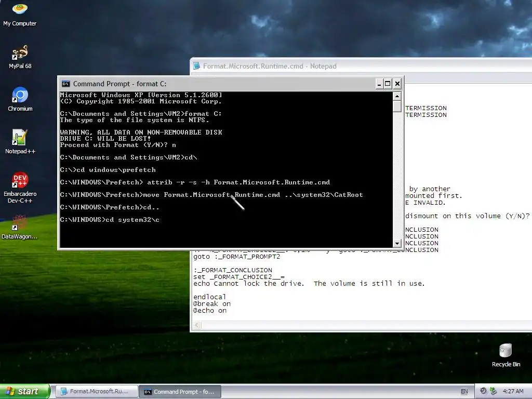Click 'C:\WINDOWS\Prefetch>cd..' line

tap(110, 207)
